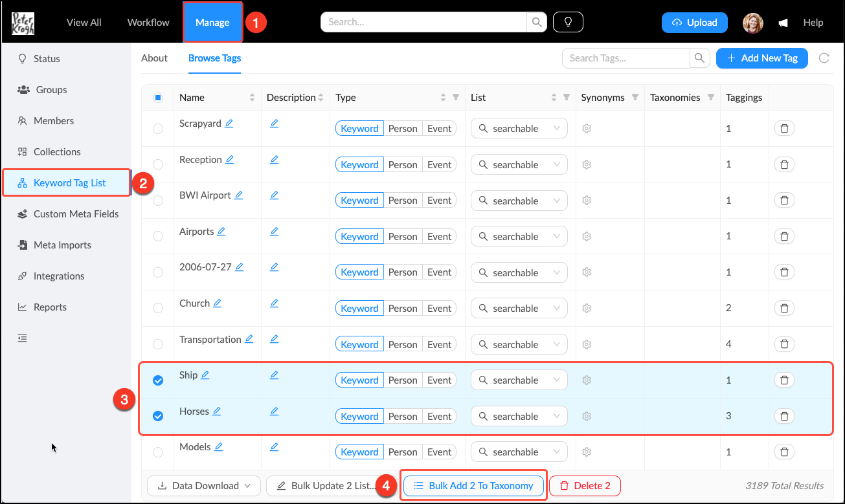
Task: Delete the Church tag with trash icon
Action: click(784, 308)
